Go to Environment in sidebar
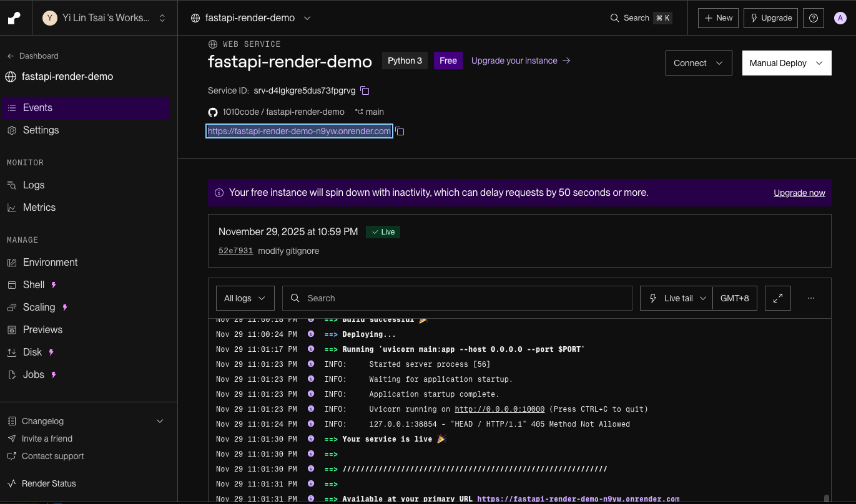 point(50,263)
